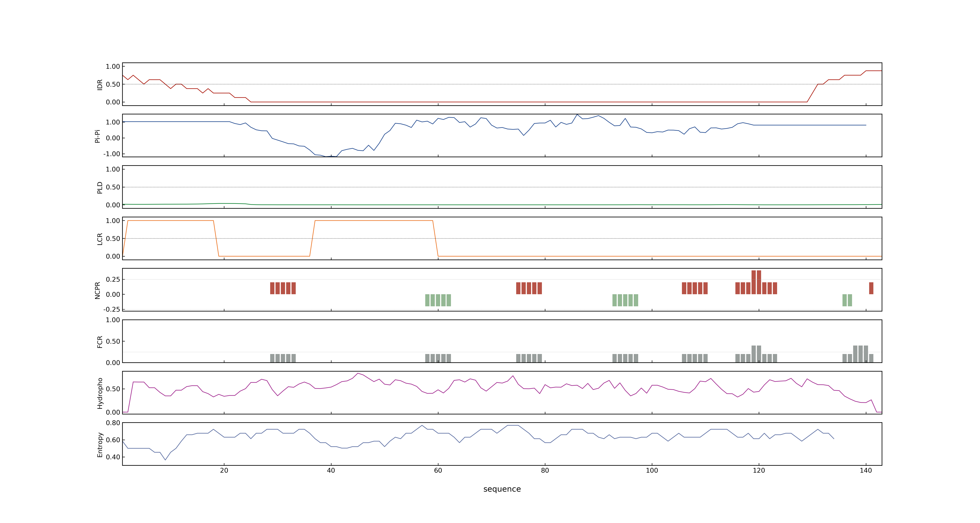Click the Pi-Pi axis label
The width and height of the screenshot is (980, 523).
click(97, 136)
